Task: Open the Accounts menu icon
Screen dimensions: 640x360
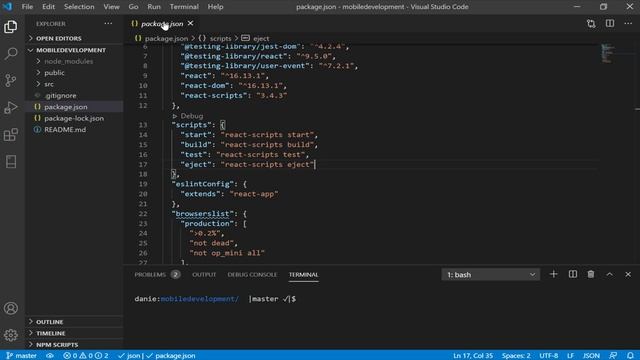Action: coord(11,308)
